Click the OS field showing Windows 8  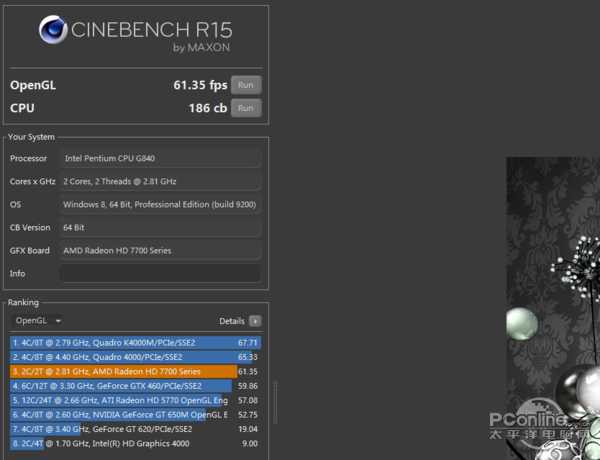click(x=160, y=204)
